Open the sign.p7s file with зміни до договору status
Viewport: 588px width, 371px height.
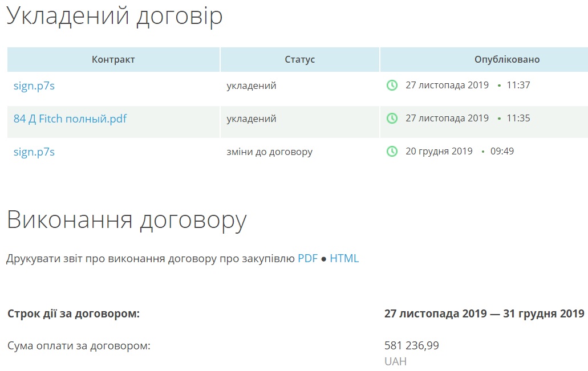34,152
